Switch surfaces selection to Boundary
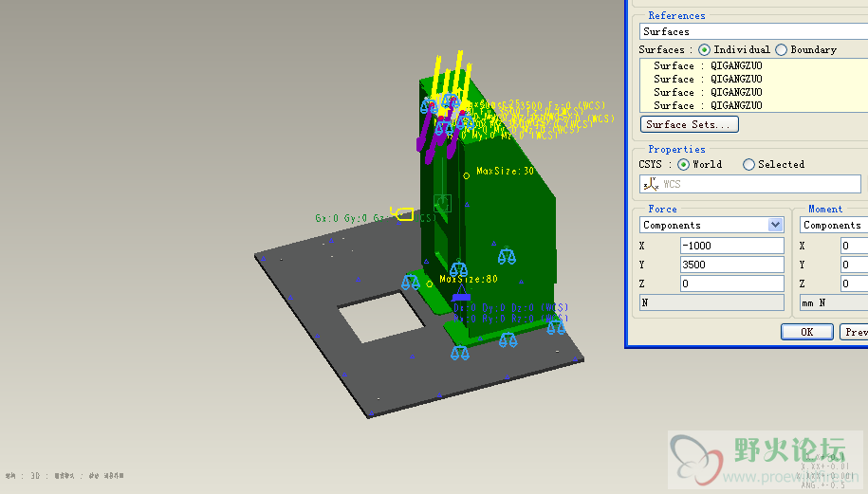 click(x=782, y=49)
